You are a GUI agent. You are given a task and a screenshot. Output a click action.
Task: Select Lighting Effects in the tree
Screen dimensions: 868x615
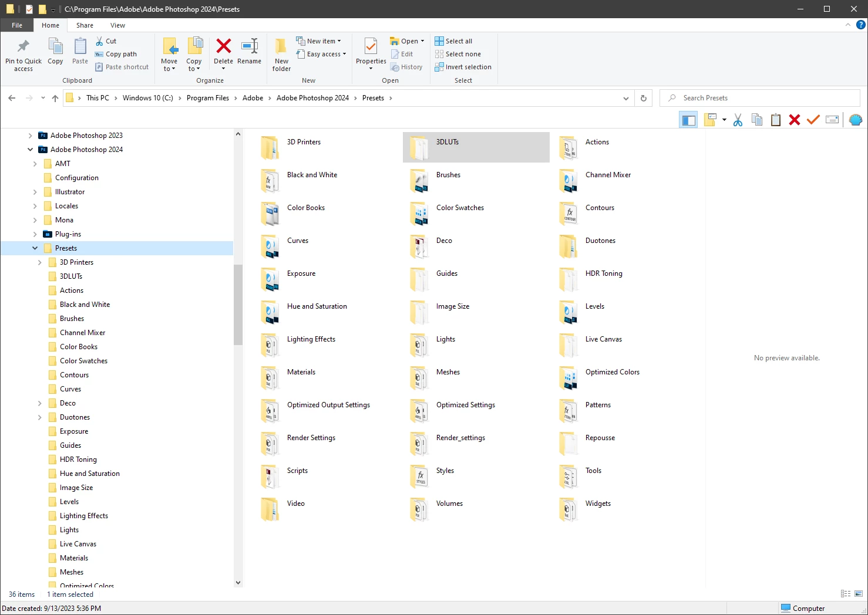(x=83, y=516)
